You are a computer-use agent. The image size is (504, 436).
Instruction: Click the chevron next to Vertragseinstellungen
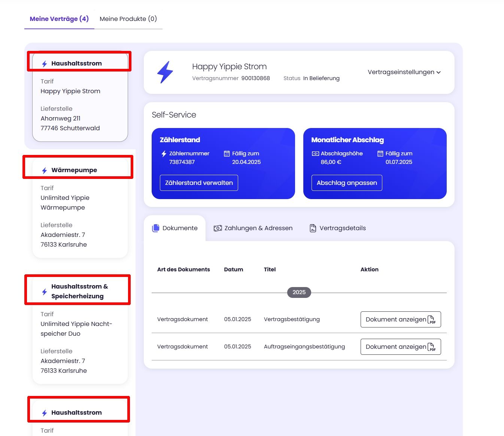tap(439, 73)
